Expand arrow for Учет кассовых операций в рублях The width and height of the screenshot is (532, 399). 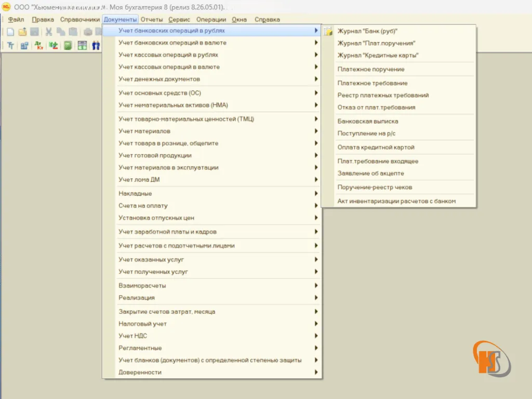pos(316,55)
